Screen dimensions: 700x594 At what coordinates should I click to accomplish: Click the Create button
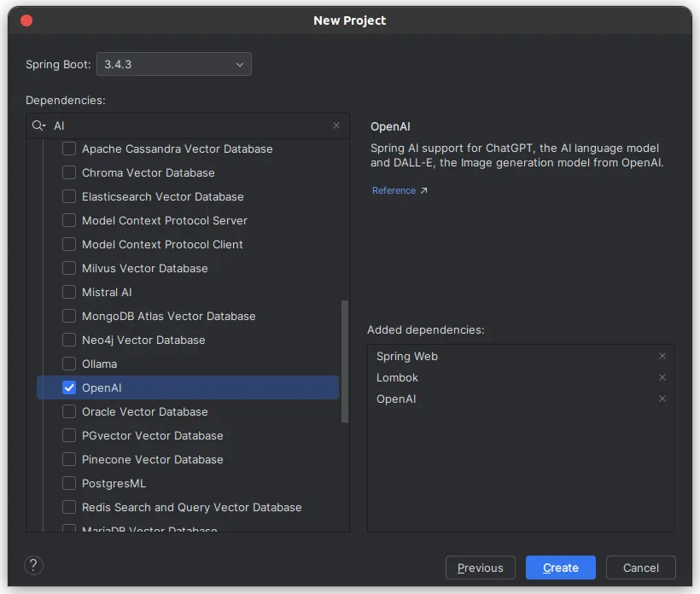tap(561, 568)
